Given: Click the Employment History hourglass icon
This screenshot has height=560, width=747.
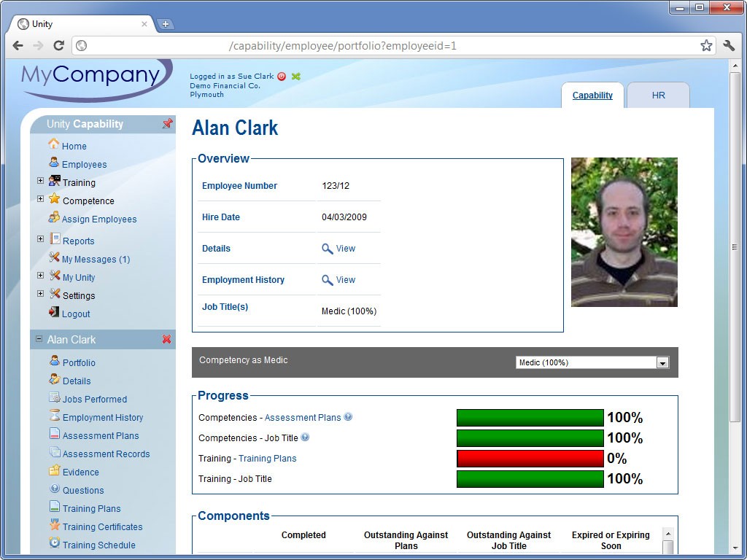Looking at the screenshot, I should point(55,415).
